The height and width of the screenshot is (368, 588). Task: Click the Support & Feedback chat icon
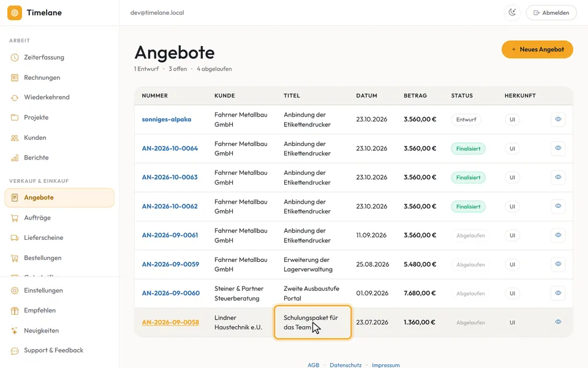click(15, 351)
